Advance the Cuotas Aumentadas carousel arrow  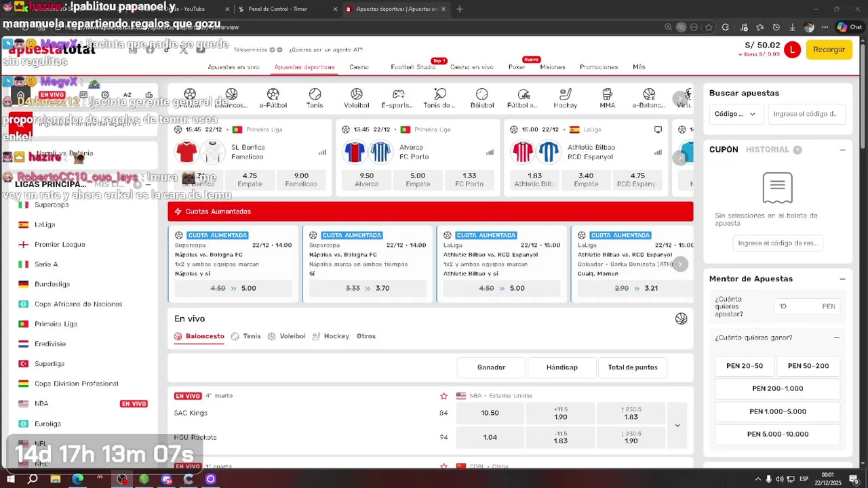pos(680,264)
